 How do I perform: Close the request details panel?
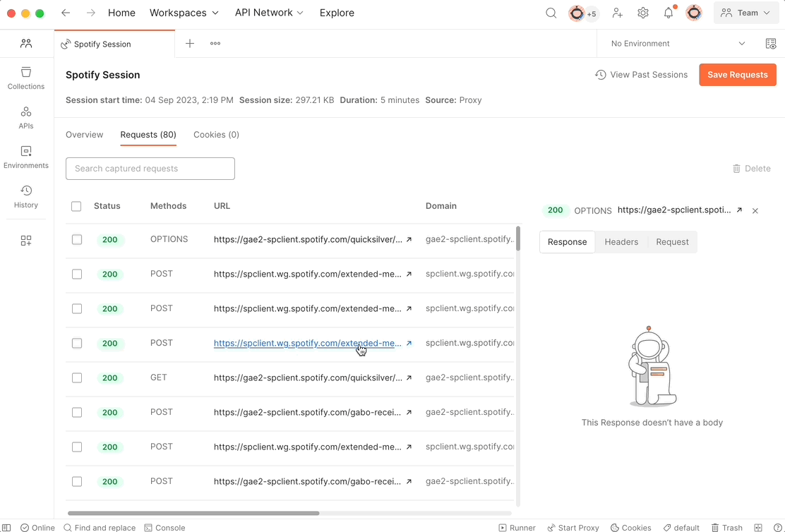pyautogui.click(x=755, y=211)
